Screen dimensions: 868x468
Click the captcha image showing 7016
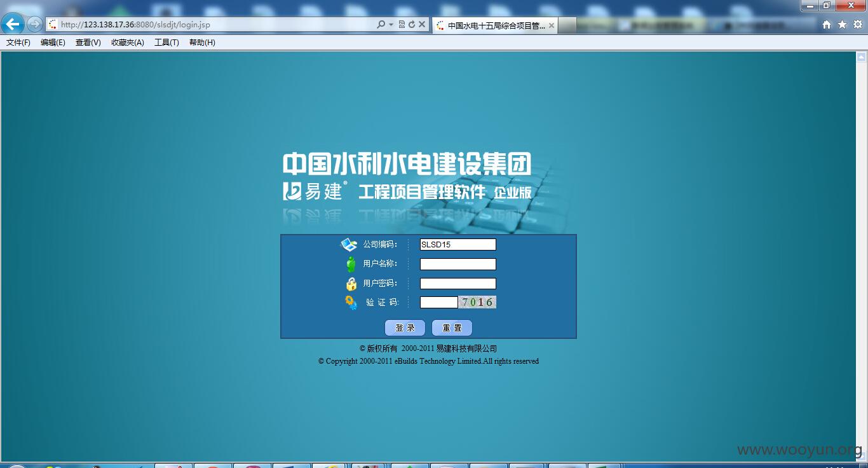[x=478, y=302]
